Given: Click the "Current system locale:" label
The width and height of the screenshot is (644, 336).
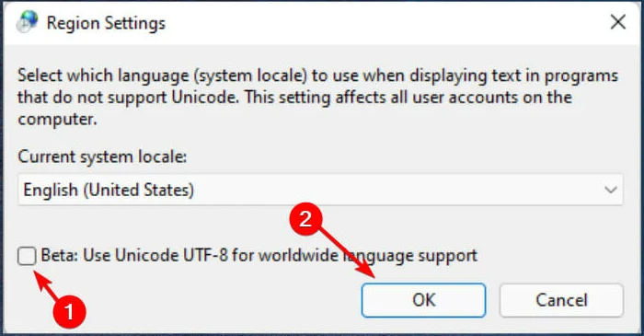Looking at the screenshot, I should (102, 156).
